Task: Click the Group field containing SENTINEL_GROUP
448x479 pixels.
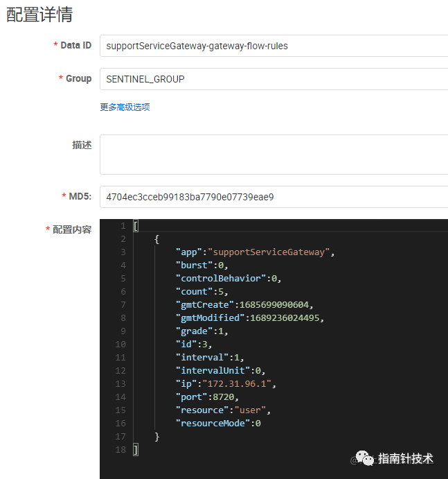Action: tap(274, 79)
